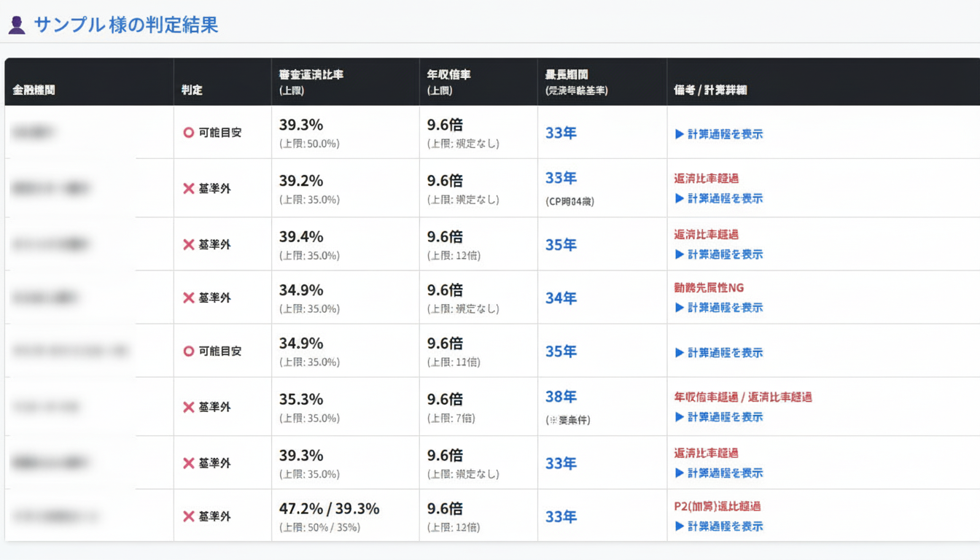Click the red circle icon in the 39.3% (上限50.0%) row
Screen dimensions: 980x560
point(188,133)
